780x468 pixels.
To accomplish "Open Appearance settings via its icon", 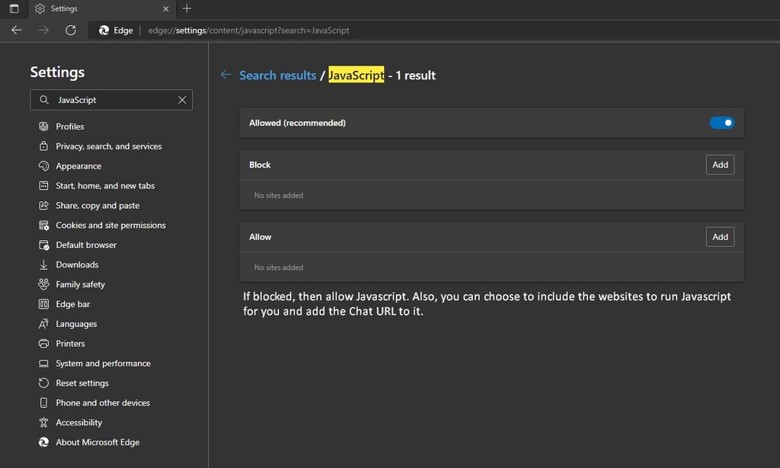I will coord(44,166).
